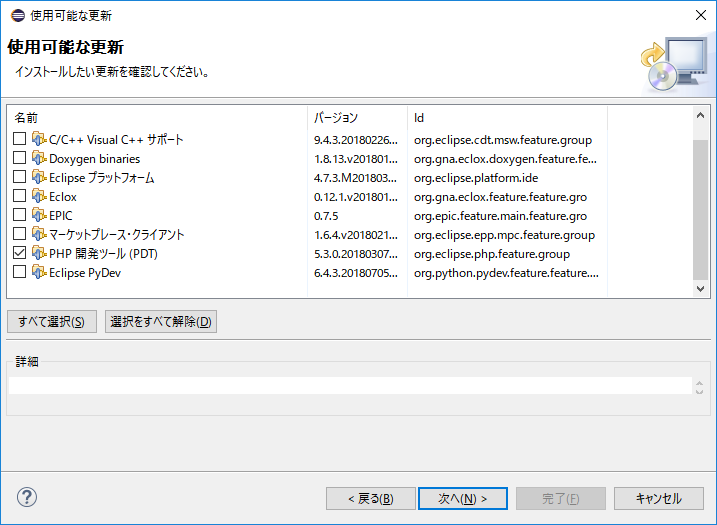Select the Eclipse プラットフォーム row name
717x525 pixels.
click(102, 177)
